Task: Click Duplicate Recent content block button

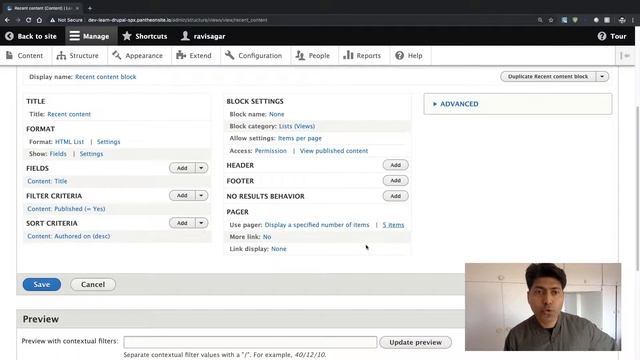Action: click(x=548, y=76)
